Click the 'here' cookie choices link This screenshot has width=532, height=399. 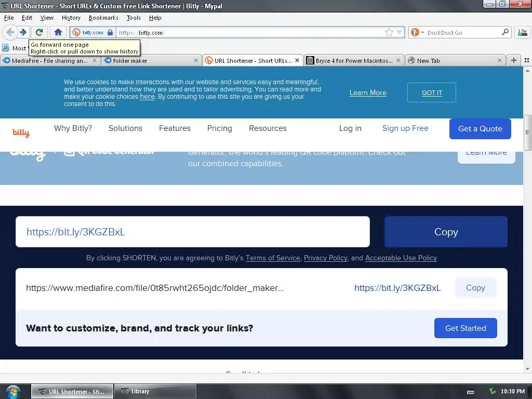(147, 97)
